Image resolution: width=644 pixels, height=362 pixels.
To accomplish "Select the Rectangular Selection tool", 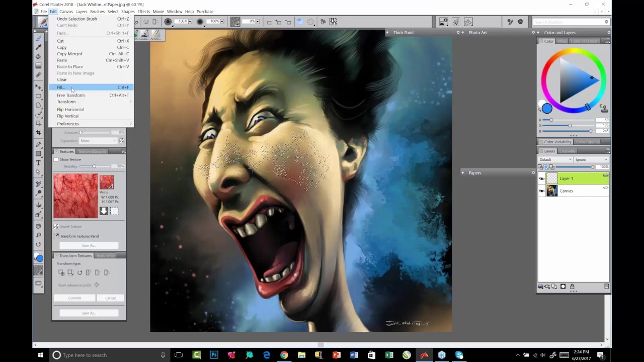I will 38,96.
